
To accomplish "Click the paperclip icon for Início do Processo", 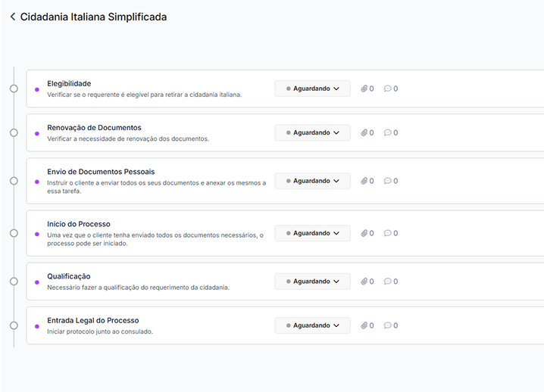I will pos(364,233).
